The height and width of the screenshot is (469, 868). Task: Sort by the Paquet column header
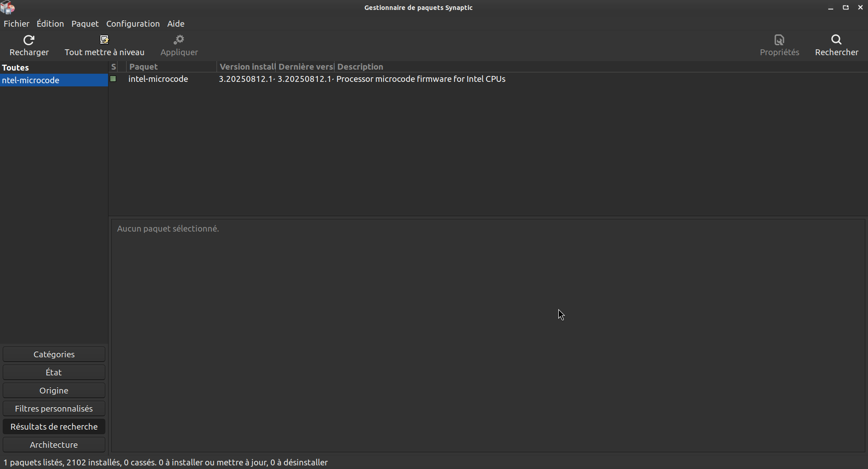coord(171,66)
